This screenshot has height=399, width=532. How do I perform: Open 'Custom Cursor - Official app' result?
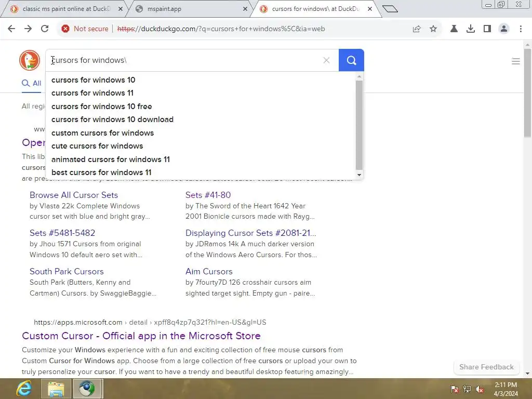(141, 336)
